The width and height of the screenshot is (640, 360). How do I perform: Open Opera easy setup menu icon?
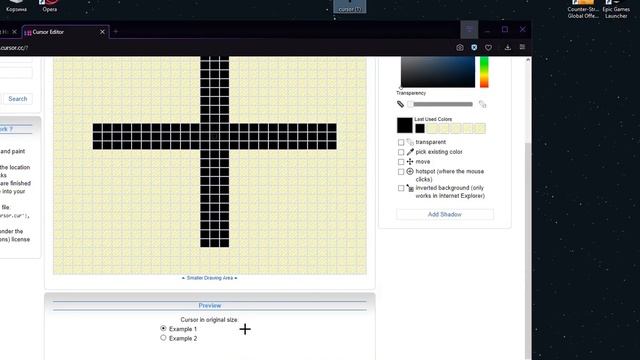[x=522, y=47]
